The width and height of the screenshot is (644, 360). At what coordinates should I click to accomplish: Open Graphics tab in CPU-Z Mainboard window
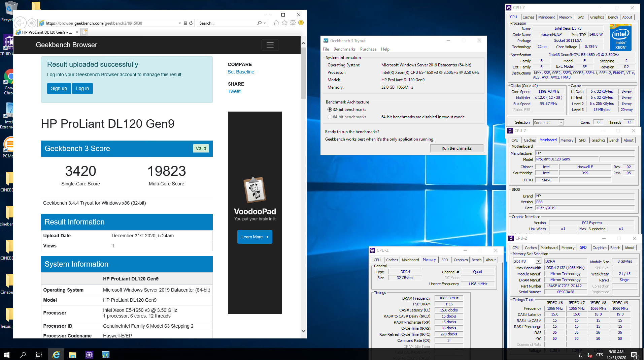(x=598, y=140)
